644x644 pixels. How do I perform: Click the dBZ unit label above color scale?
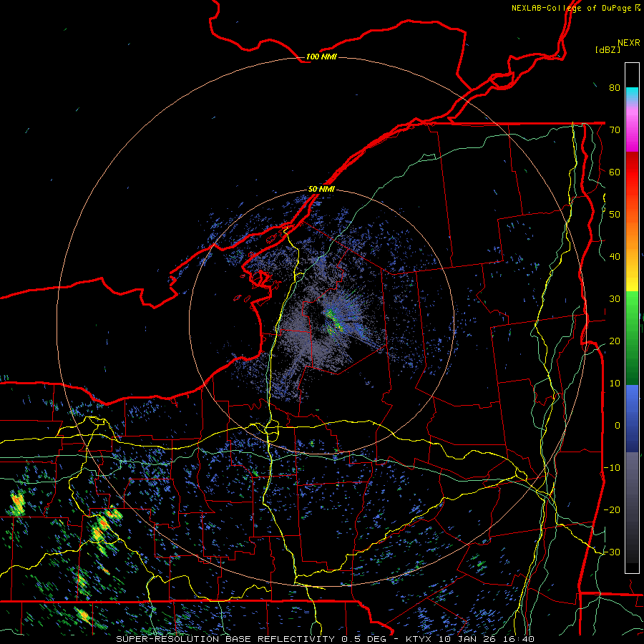tap(608, 49)
